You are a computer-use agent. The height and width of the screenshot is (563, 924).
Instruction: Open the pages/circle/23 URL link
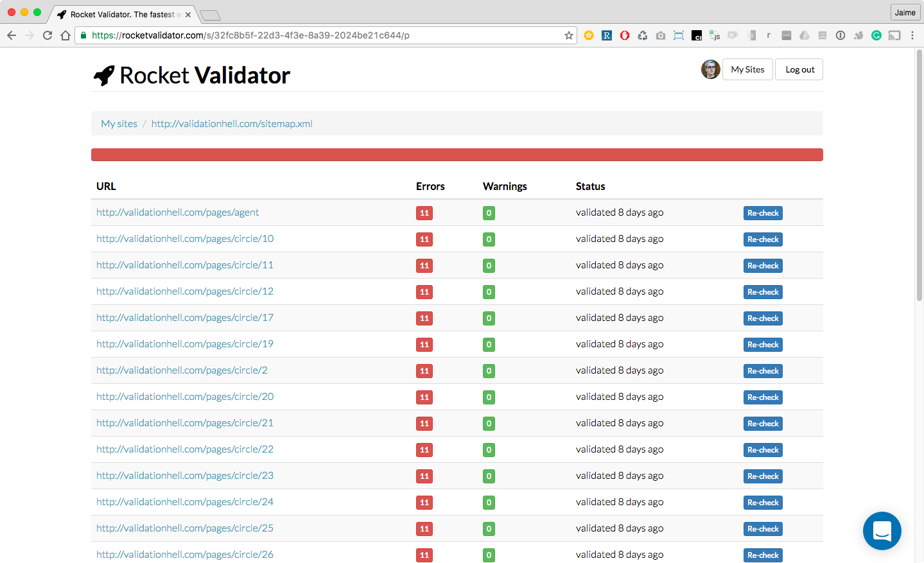click(185, 476)
